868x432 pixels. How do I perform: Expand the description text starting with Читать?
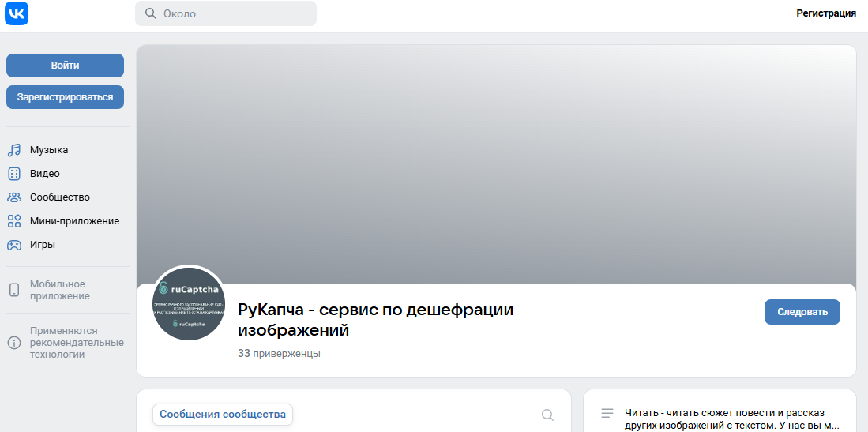point(732,419)
